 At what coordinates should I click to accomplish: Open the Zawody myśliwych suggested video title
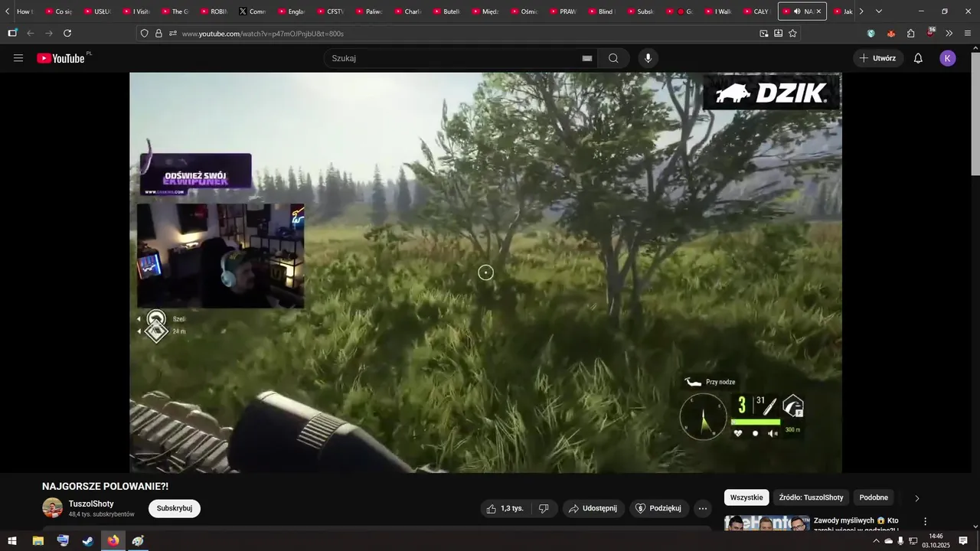point(856,524)
